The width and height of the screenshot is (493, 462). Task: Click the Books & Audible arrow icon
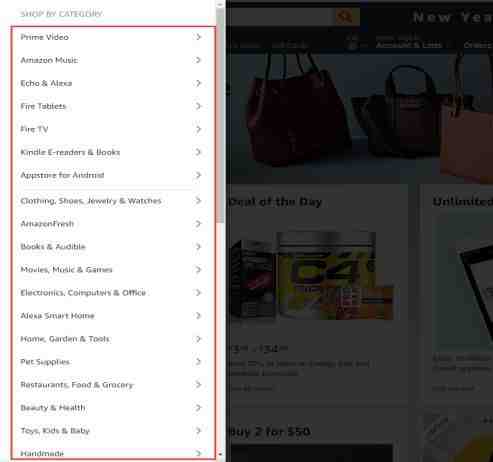[198, 247]
